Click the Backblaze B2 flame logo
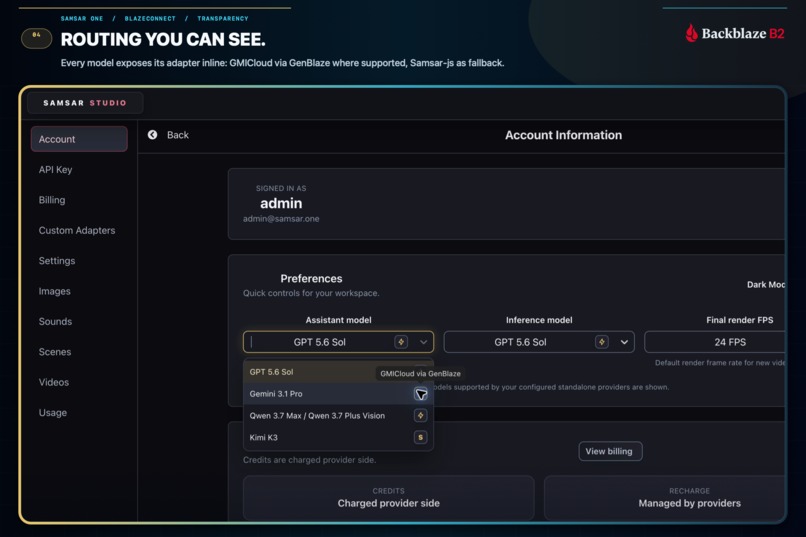 pyautogui.click(x=691, y=33)
